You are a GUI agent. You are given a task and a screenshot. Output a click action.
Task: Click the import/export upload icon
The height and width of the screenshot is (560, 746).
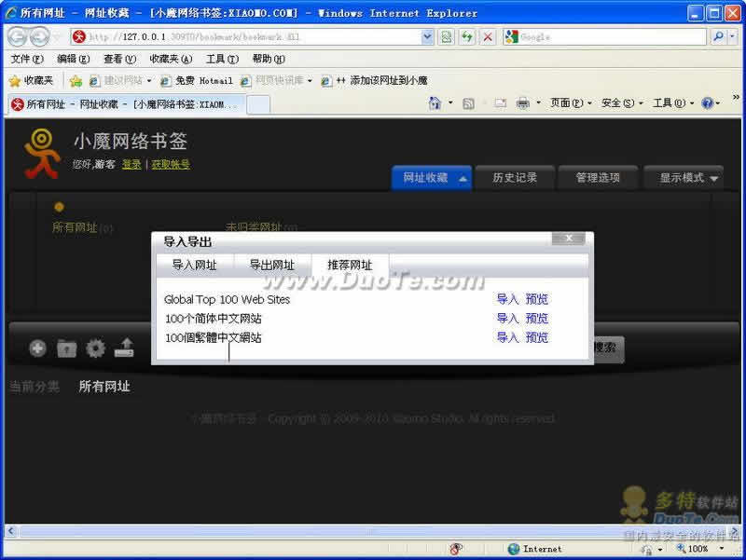point(124,348)
